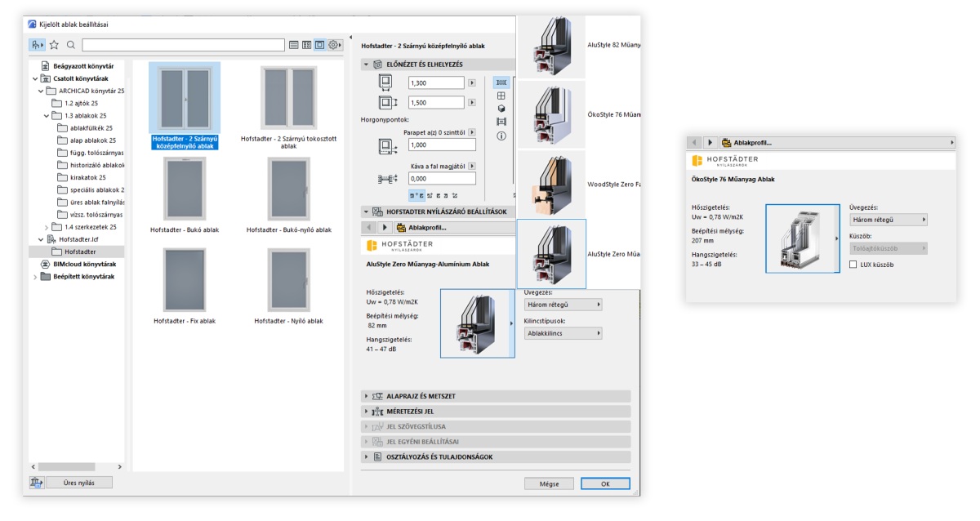This screenshot has width=980, height=521.
Task: Enable the LUX küszöb checkbox
Action: pyautogui.click(x=853, y=265)
